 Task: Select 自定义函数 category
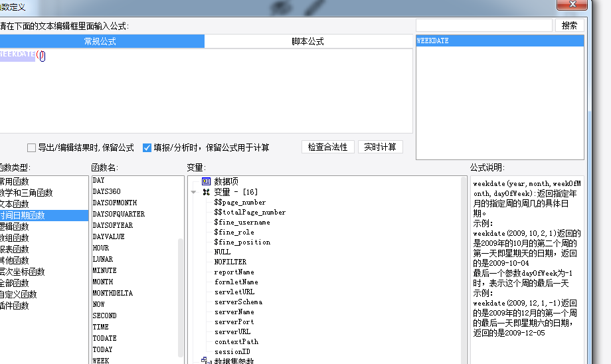[44, 295]
